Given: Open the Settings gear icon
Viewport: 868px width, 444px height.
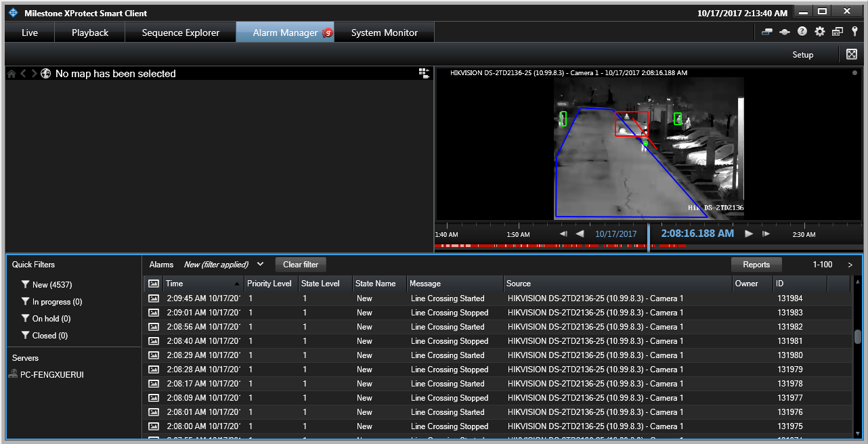Looking at the screenshot, I should click(x=820, y=32).
